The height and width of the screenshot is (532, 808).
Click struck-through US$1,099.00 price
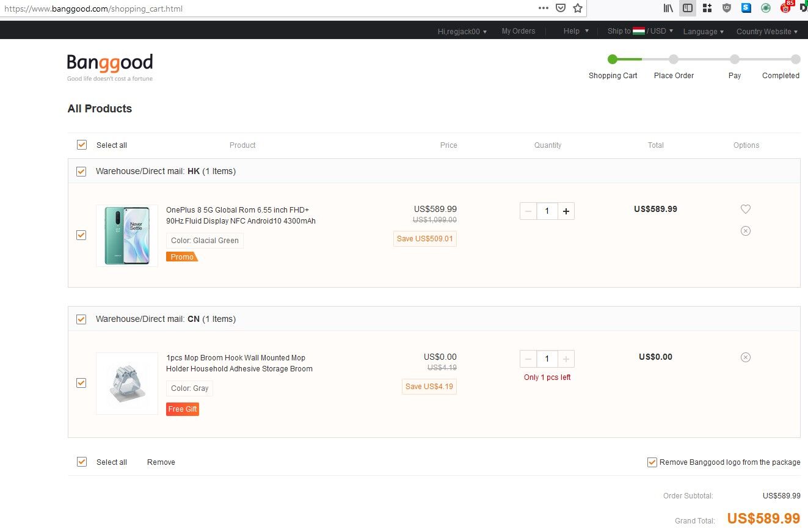(435, 220)
